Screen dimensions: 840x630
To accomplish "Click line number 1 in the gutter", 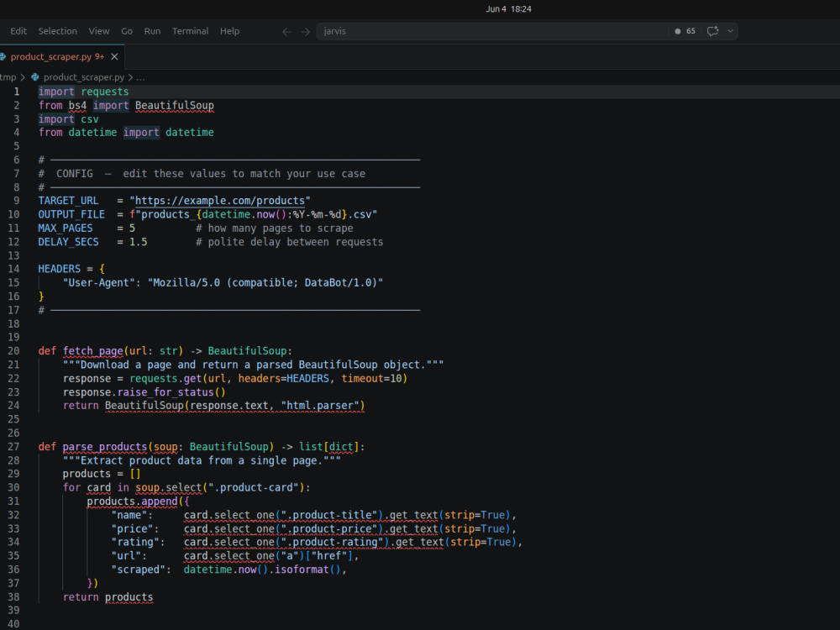I will (x=17, y=92).
